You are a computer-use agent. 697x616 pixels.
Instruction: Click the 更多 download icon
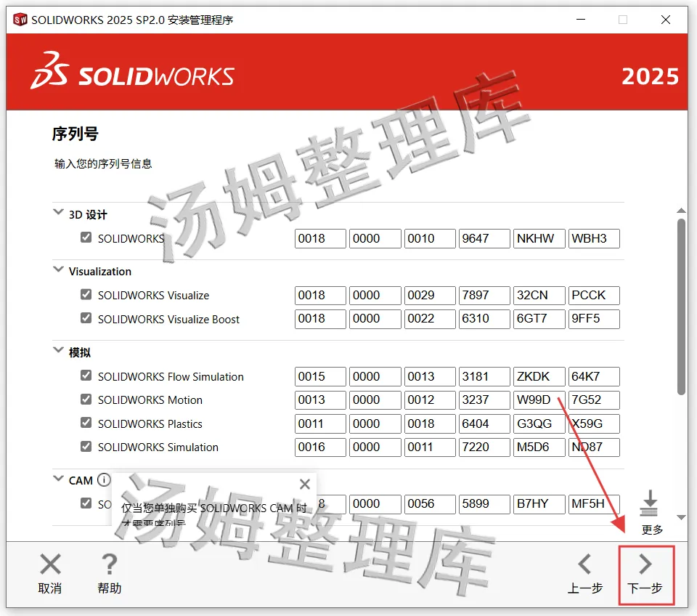click(x=649, y=503)
